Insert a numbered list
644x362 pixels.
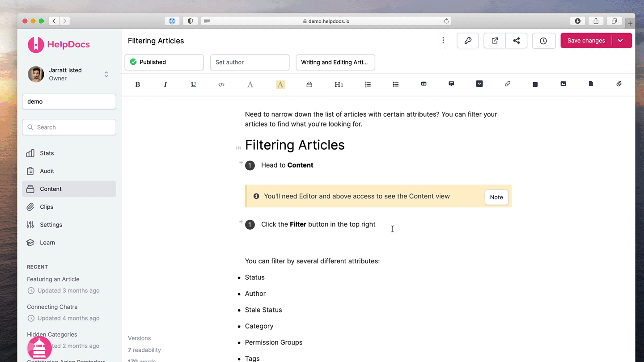[368, 84]
